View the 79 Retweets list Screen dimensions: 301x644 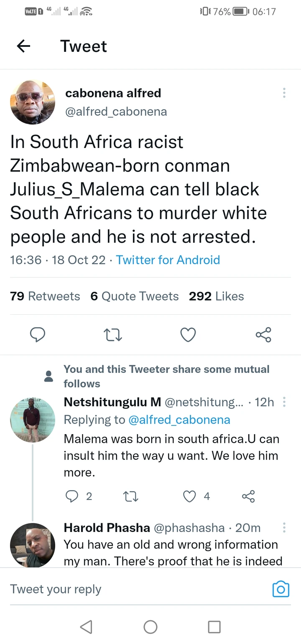coord(45,296)
